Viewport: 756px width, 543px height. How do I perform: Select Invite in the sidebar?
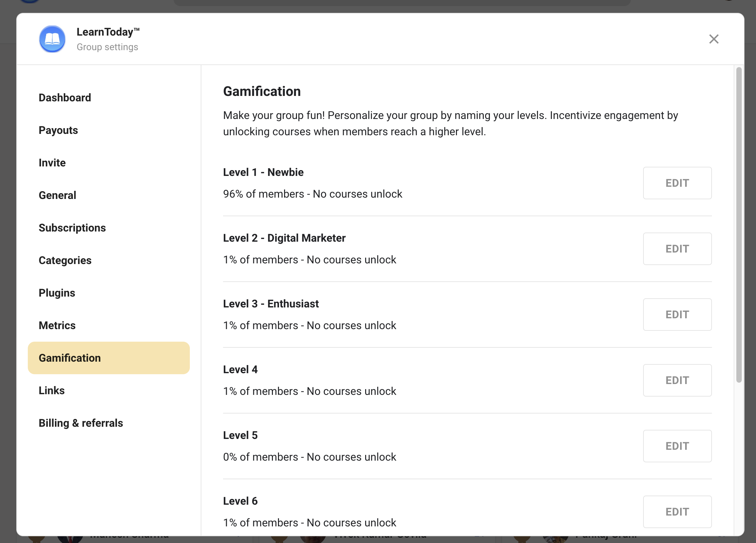pos(52,163)
